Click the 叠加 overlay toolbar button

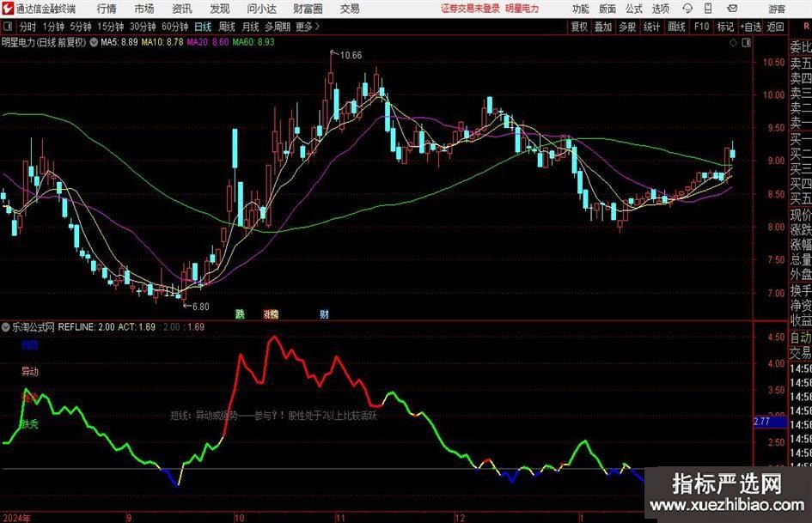pyautogui.click(x=603, y=27)
